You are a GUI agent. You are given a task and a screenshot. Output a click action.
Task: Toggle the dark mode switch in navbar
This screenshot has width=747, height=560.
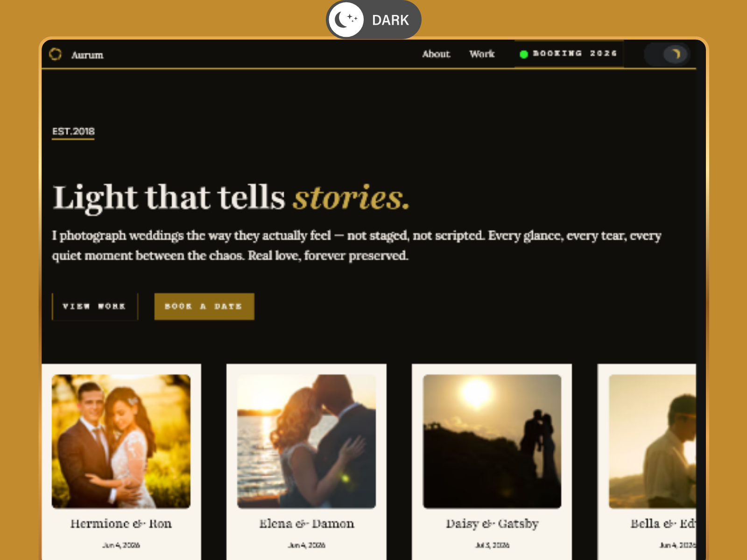point(667,54)
